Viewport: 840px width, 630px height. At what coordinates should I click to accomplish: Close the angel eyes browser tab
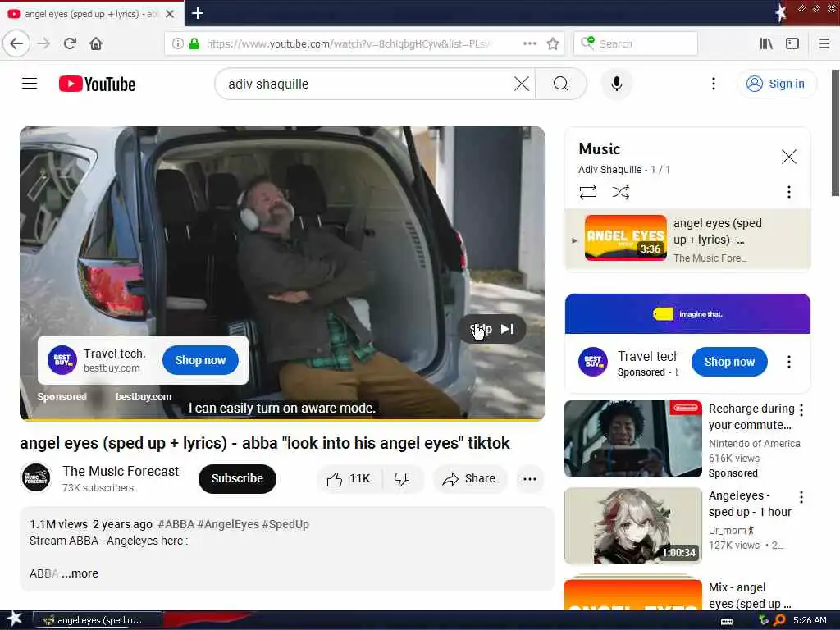170,14
